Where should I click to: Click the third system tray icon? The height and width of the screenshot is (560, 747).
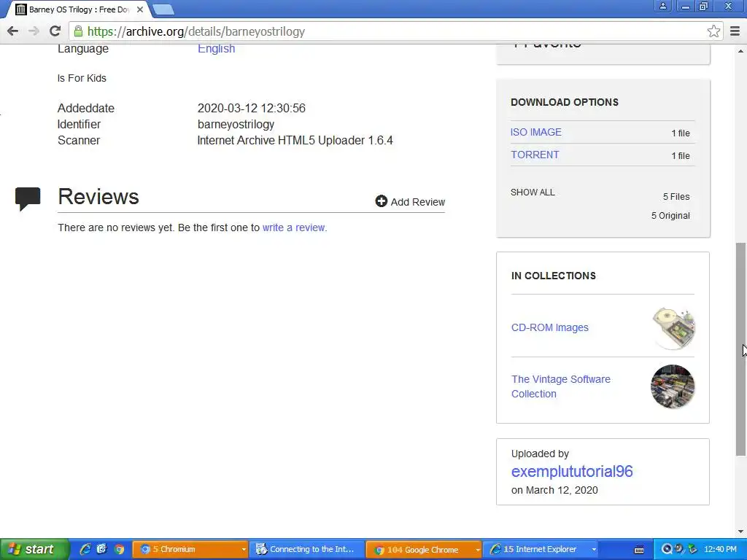point(692,549)
